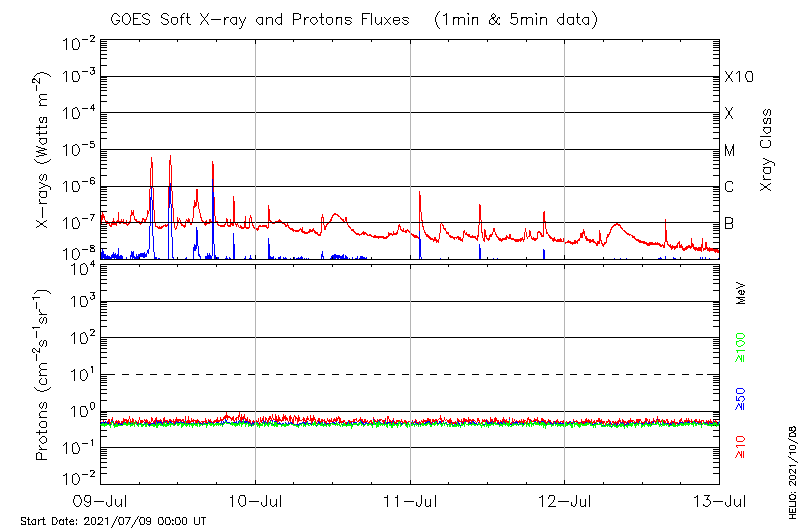800x530 pixels.
Task: Select the 09-Jul start tick label
Action: tap(100, 502)
